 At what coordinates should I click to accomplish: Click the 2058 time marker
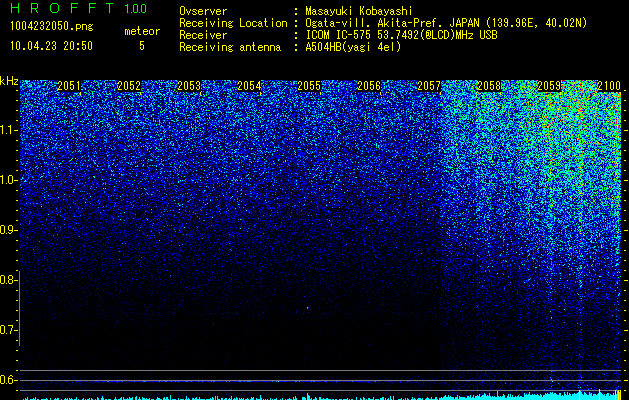coord(489,86)
